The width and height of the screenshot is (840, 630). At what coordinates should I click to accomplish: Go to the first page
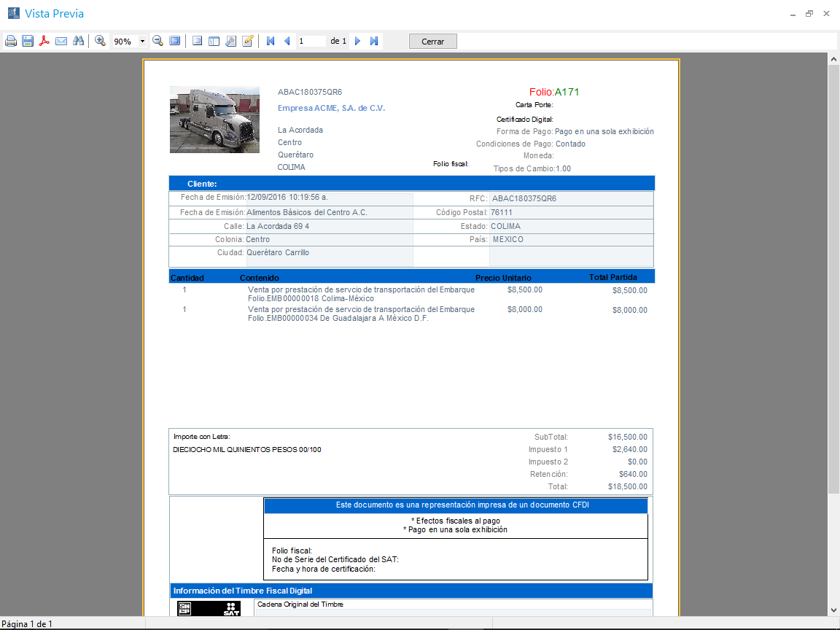(x=271, y=42)
